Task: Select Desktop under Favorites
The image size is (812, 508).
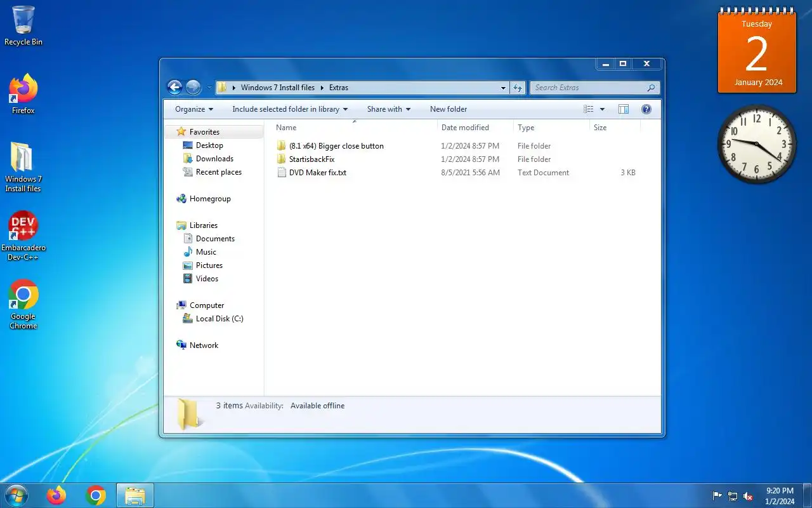Action: [x=209, y=145]
